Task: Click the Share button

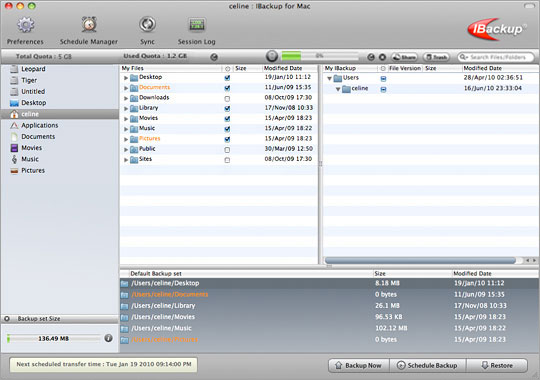Action: 404,57
